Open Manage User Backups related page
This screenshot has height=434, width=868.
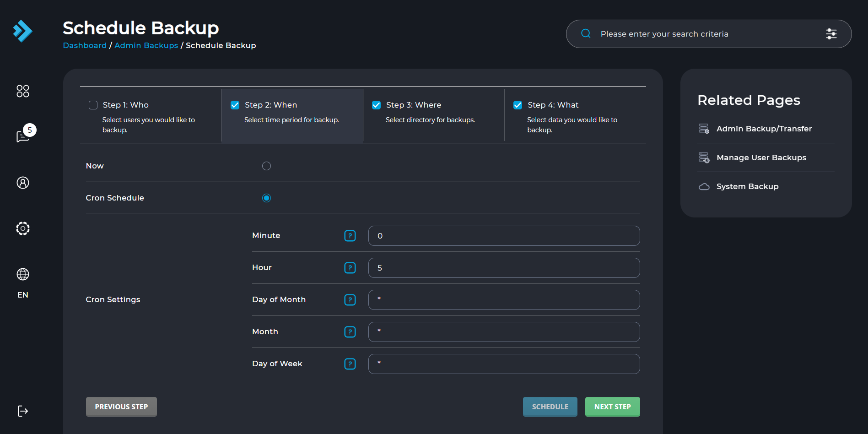[x=761, y=157]
